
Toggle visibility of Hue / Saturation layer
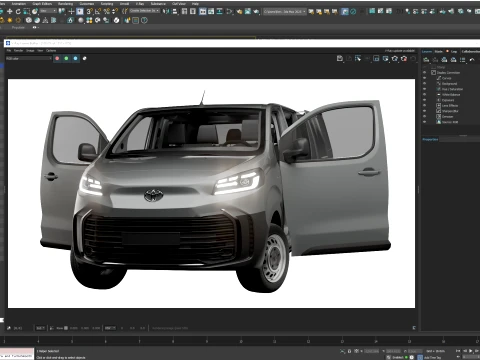pyautogui.click(x=425, y=89)
